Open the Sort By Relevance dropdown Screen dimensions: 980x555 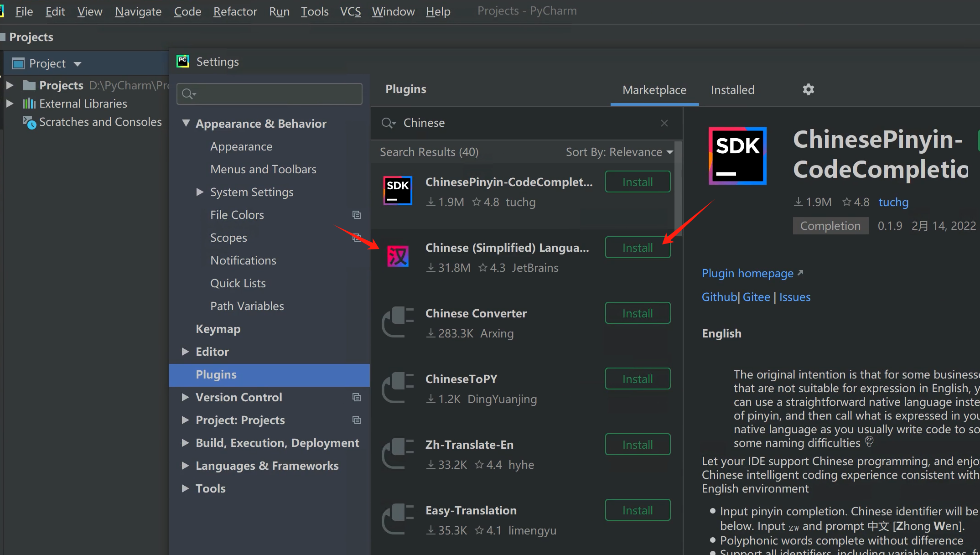tap(619, 152)
